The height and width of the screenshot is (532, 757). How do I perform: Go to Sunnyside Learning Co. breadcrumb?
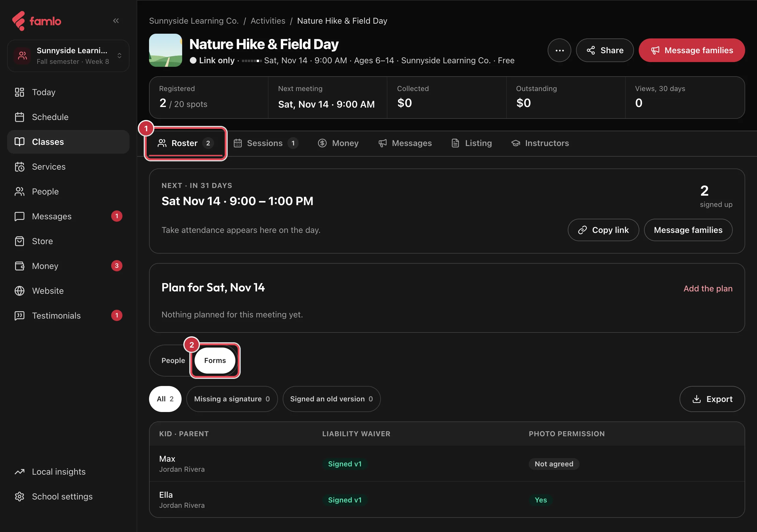pyautogui.click(x=193, y=21)
